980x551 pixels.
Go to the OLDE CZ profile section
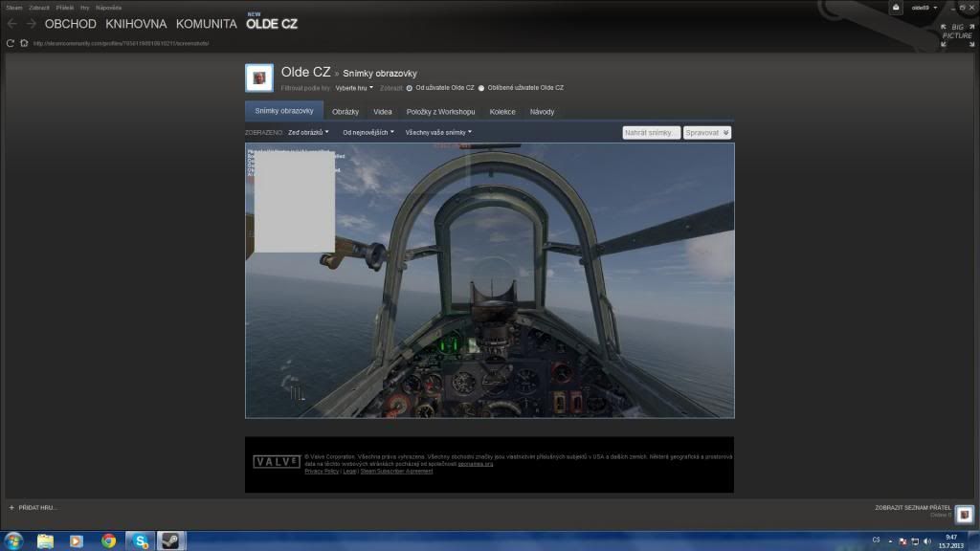point(272,24)
